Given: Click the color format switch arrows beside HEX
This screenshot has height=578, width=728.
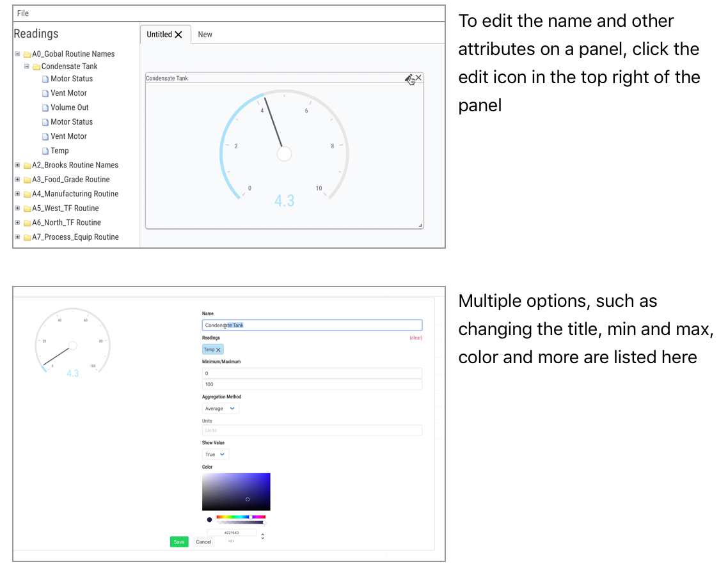Looking at the screenshot, I should 263,536.
